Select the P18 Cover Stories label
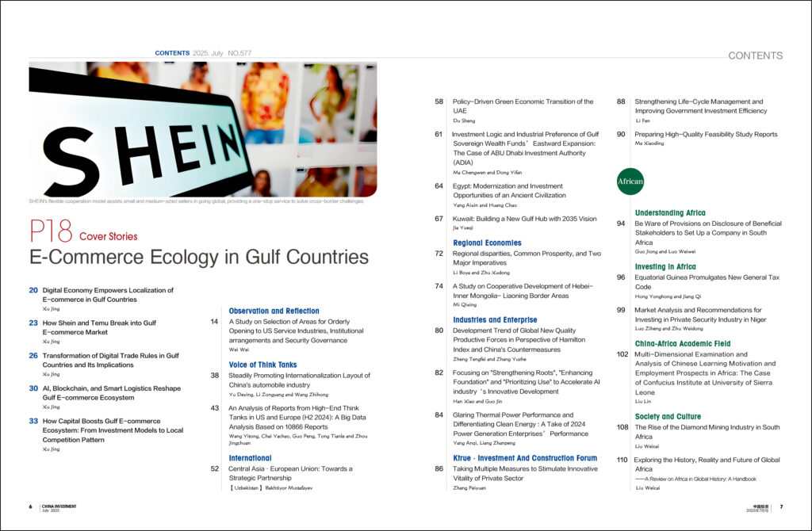Viewport: 812px width, 531px height. pyautogui.click(x=83, y=231)
